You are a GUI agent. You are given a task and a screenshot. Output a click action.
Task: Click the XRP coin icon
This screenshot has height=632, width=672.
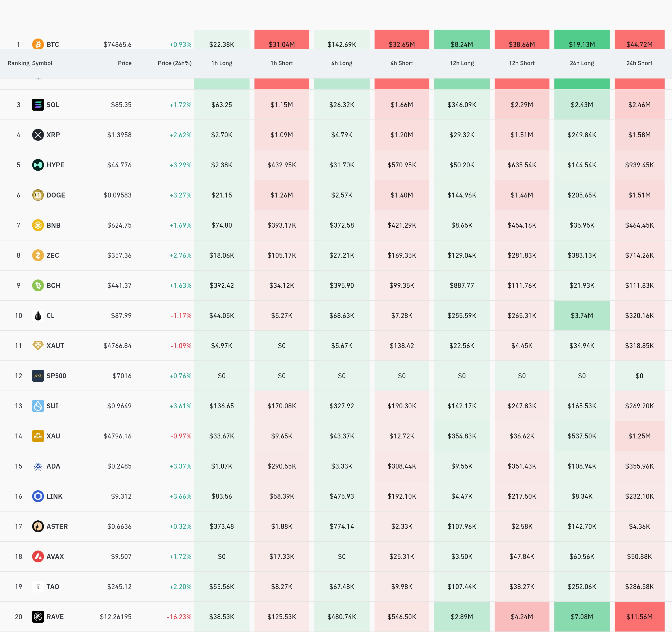38,135
